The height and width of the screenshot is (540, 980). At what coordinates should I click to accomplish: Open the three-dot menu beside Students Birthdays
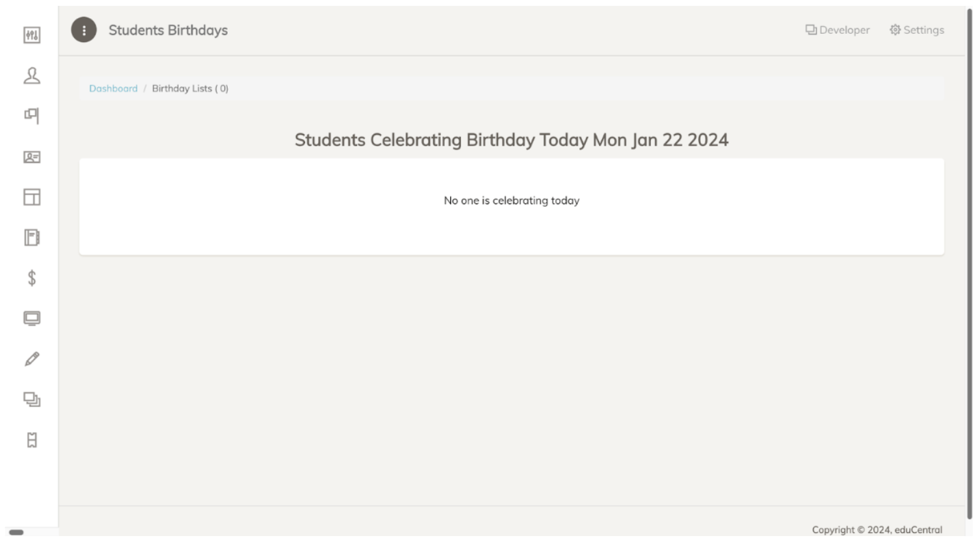[84, 30]
